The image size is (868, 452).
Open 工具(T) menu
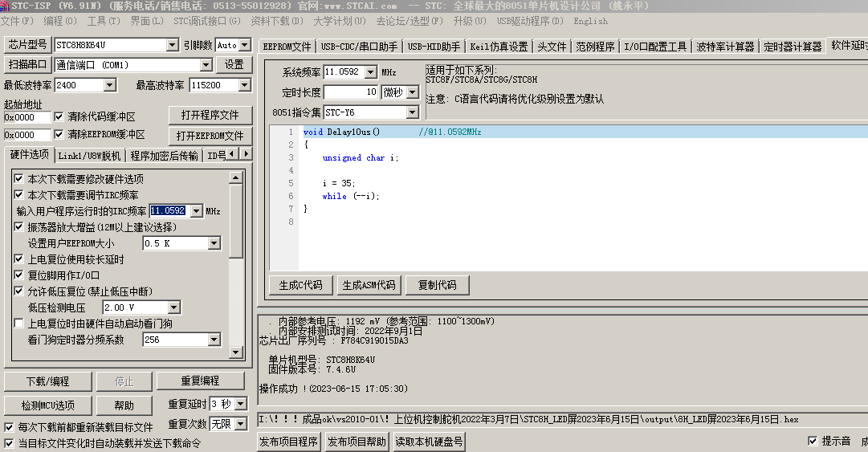[x=104, y=21]
